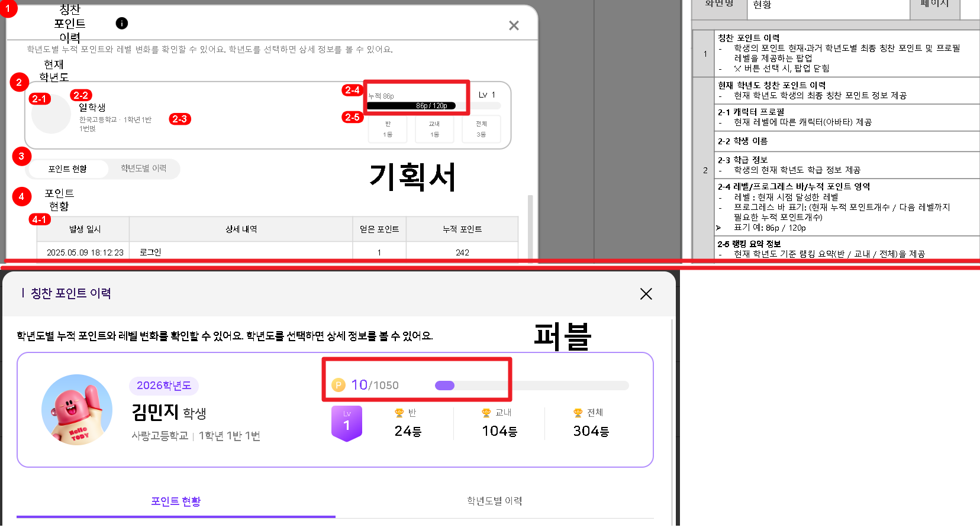Viewport: 980px width, 531px height.
Task: Click the purple Lv 1 badge
Action: pyautogui.click(x=346, y=423)
